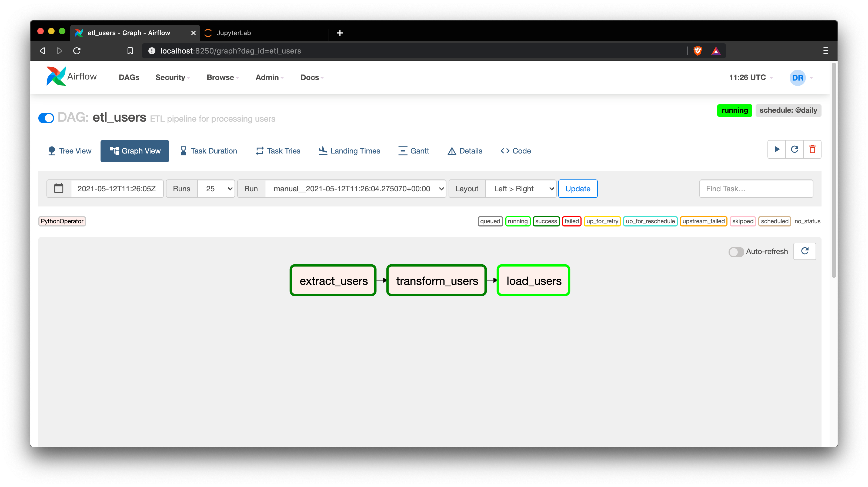Open the Layout Left > Right dropdown
868x487 pixels.
(x=520, y=189)
